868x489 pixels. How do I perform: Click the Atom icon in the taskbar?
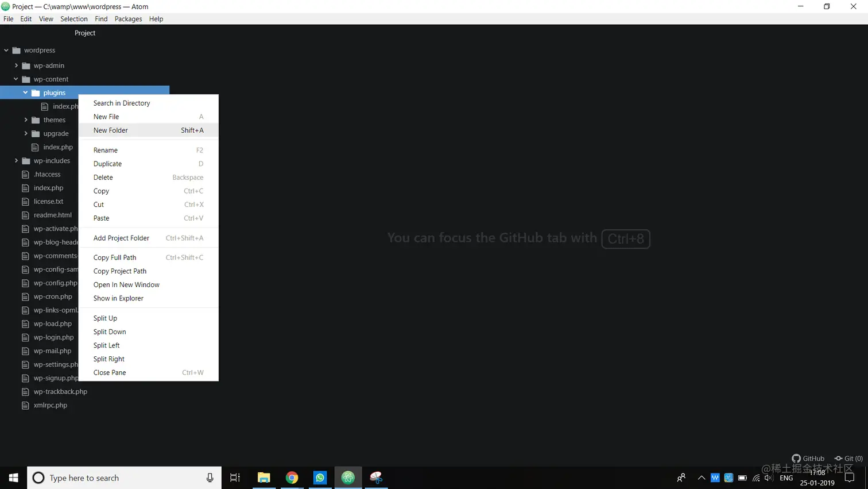[348, 478]
